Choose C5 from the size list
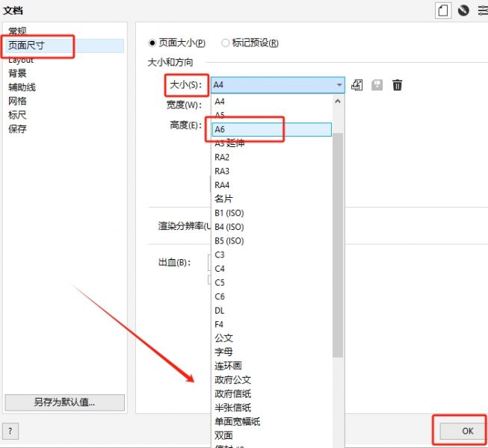The image size is (488, 448). click(x=271, y=282)
